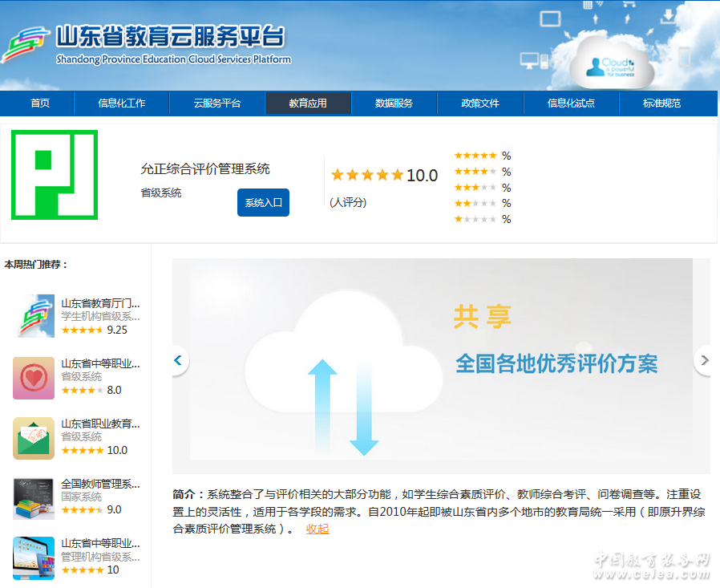Click the green PJ application logo

[55, 175]
